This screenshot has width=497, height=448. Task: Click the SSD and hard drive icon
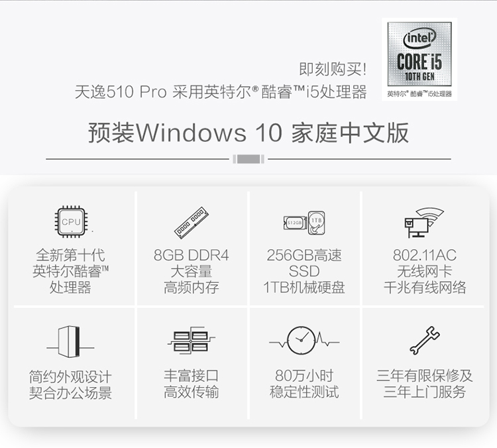point(304,223)
